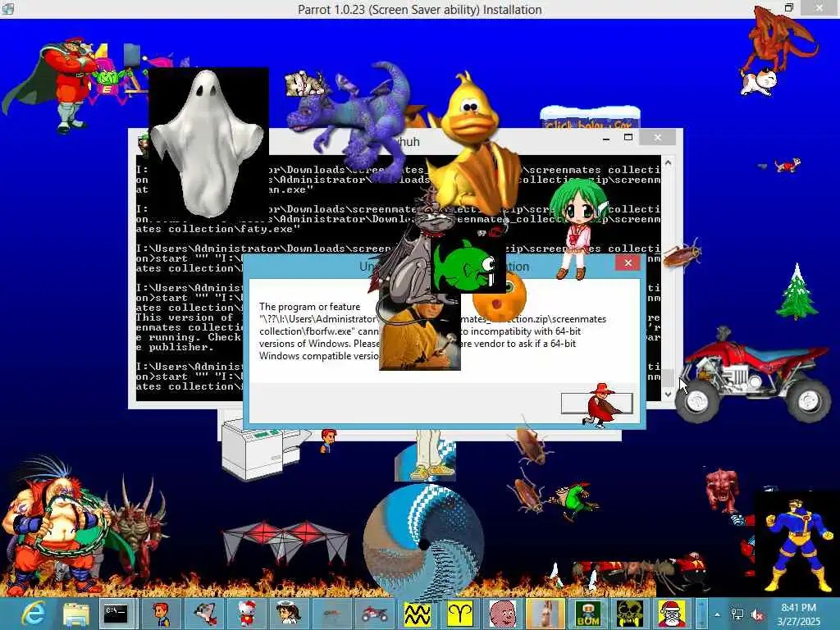The width and height of the screenshot is (840, 630).
Task: Click the 'e publisher.' console line
Action: tap(176, 347)
